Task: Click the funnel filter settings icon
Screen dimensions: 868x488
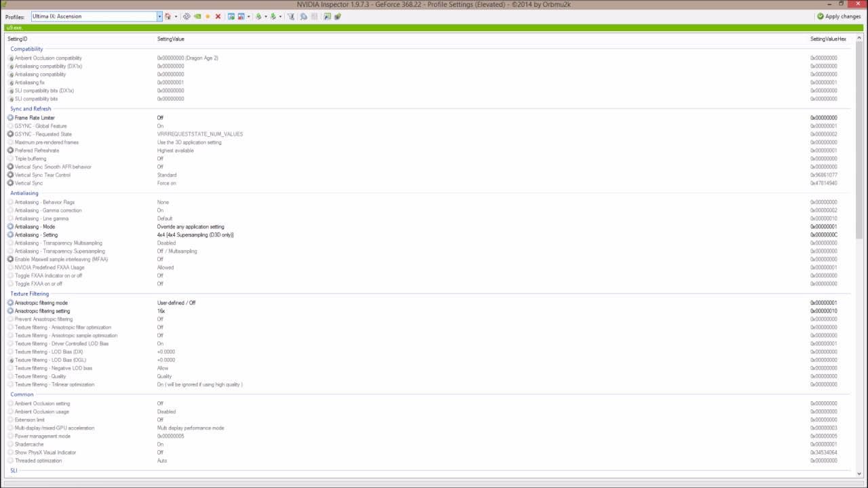Action: [291, 16]
